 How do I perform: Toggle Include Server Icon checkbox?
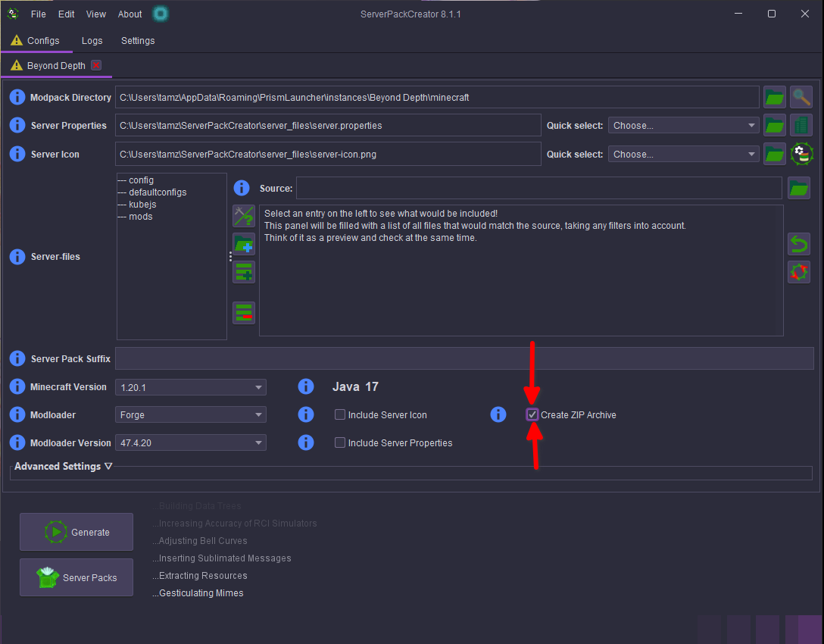340,414
